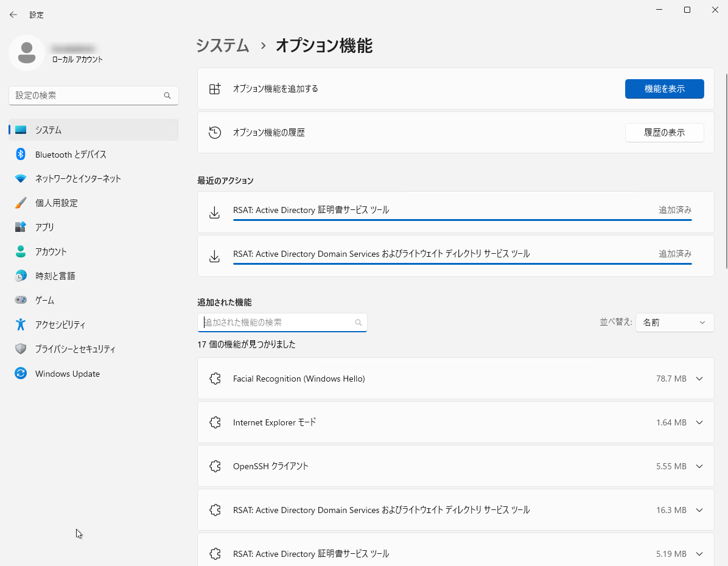
Task: Click 追加済み status of Domain Services action
Action: pyautogui.click(x=675, y=254)
